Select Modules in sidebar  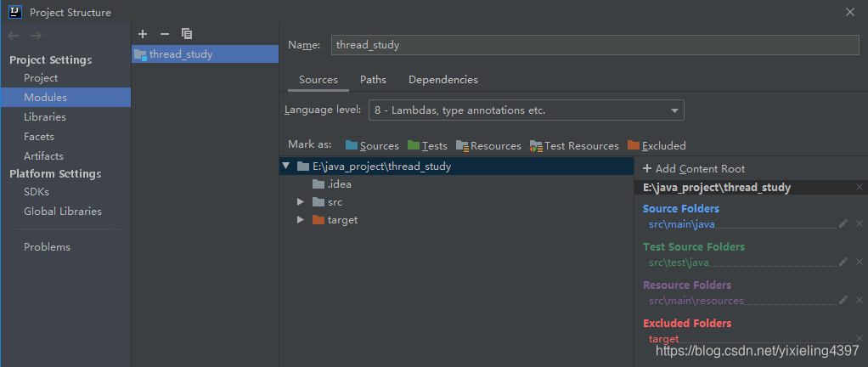[x=65, y=98]
